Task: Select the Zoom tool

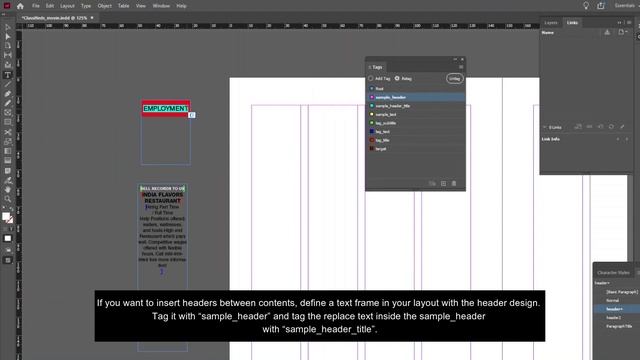Action: click(x=7, y=199)
